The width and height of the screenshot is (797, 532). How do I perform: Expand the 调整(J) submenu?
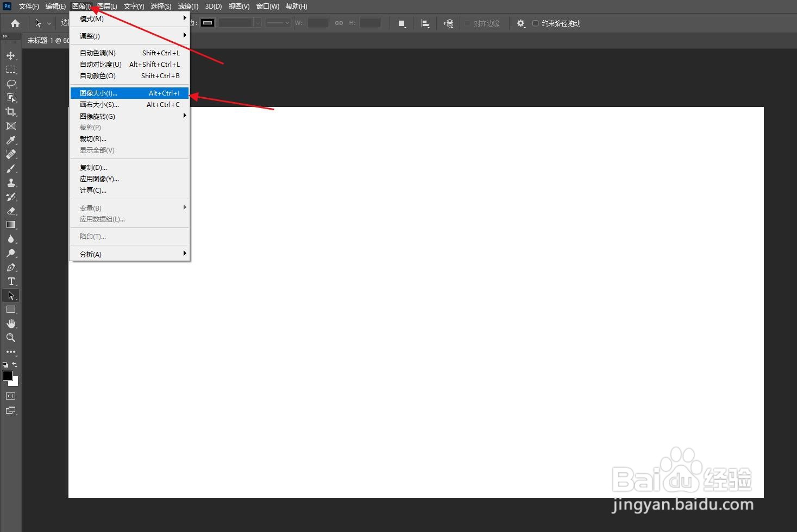pyautogui.click(x=130, y=36)
